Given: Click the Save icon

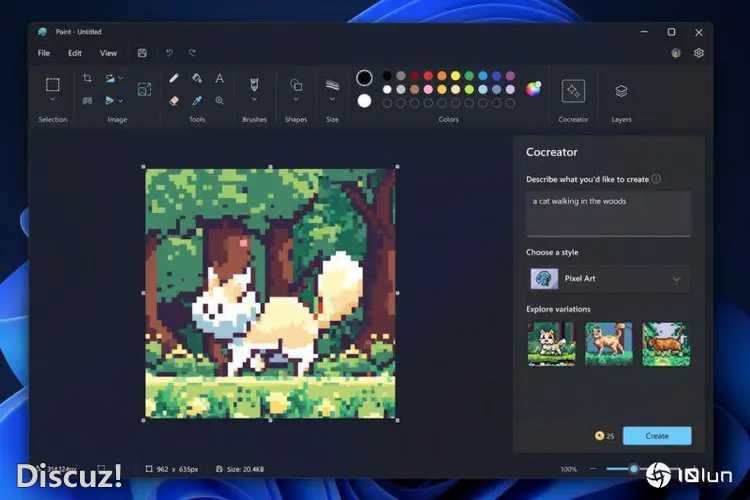Looking at the screenshot, I should [142, 53].
